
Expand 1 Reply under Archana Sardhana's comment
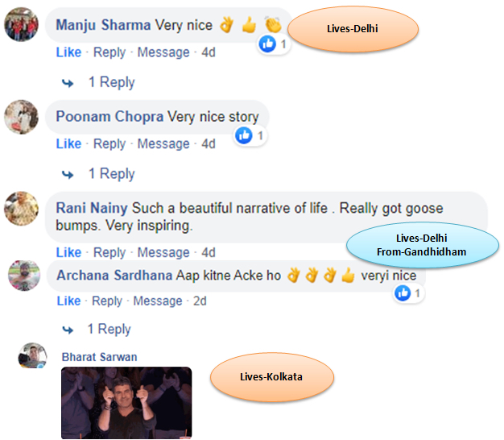[x=109, y=329]
